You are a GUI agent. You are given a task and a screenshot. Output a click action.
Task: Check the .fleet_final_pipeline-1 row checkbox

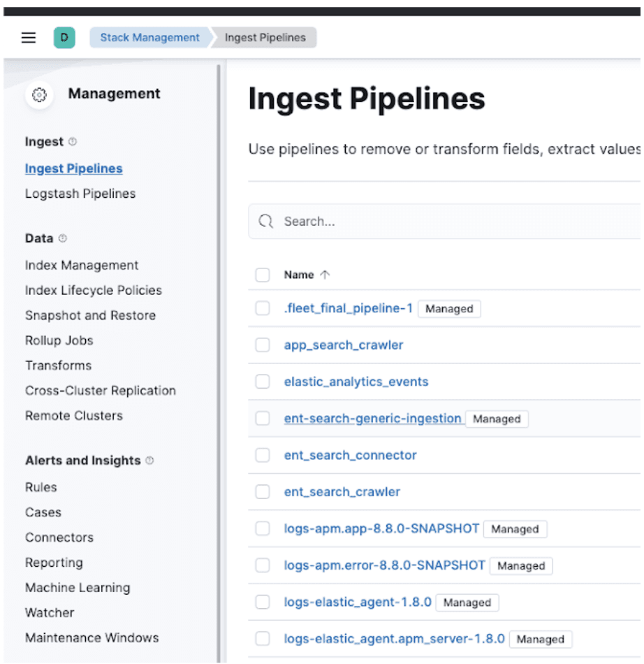262,308
